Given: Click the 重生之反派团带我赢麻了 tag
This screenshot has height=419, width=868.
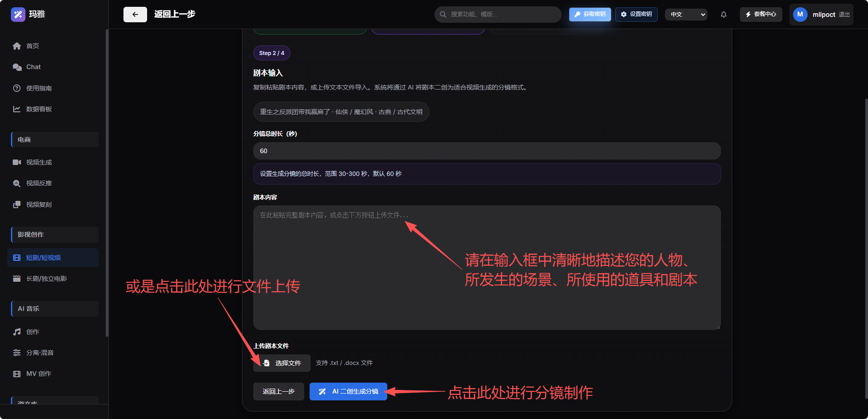Looking at the screenshot, I should 341,112.
